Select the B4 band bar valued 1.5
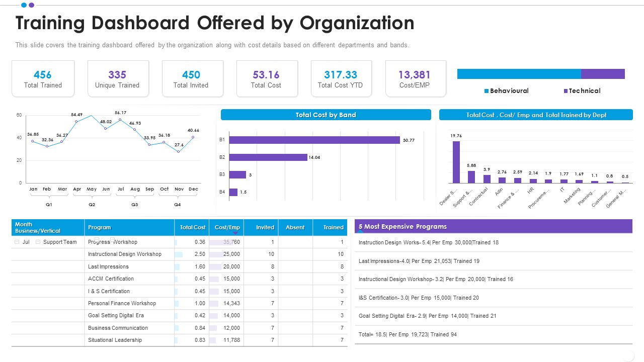This screenshot has height=362, width=644. tap(233, 192)
